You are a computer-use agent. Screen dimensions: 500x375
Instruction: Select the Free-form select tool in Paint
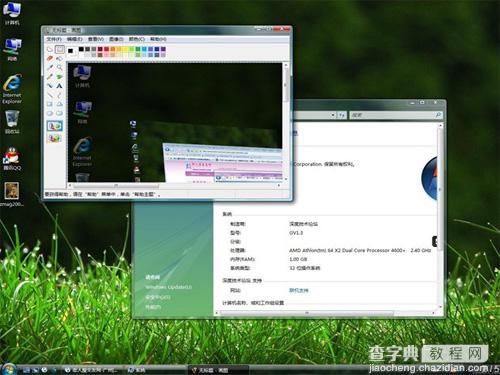click(x=50, y=49)
